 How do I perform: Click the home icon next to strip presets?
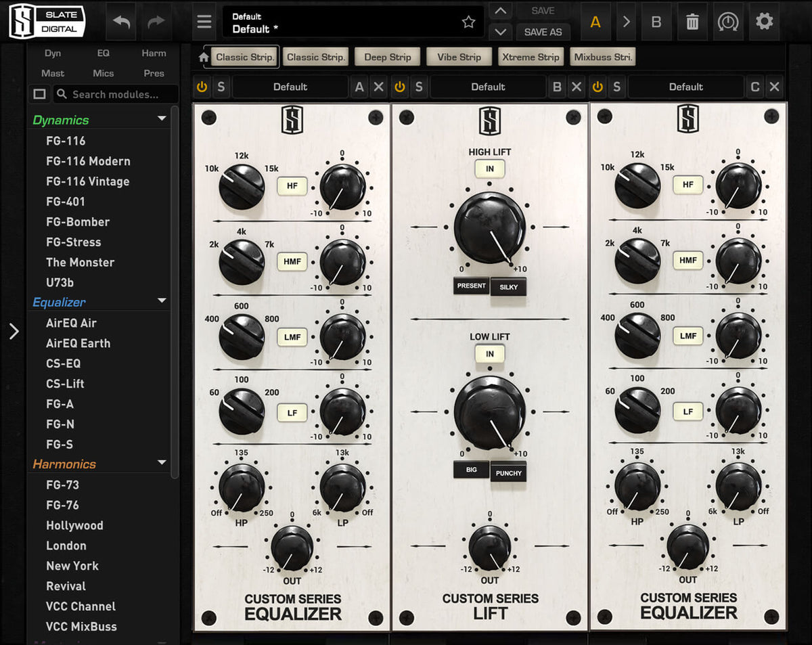click(204, 57)
